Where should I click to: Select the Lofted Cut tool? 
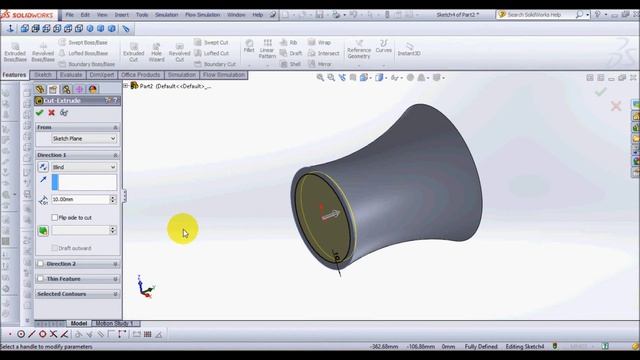211,53
